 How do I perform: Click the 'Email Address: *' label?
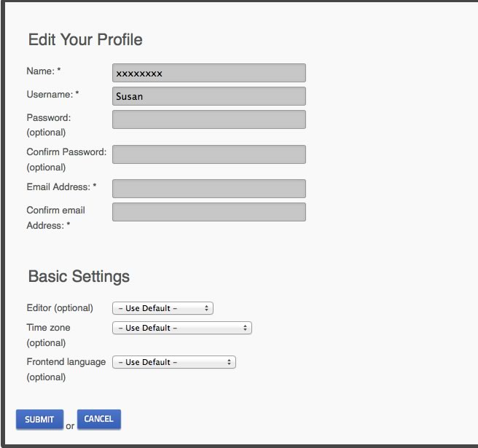pyautogui.click(x=62, y=186)
